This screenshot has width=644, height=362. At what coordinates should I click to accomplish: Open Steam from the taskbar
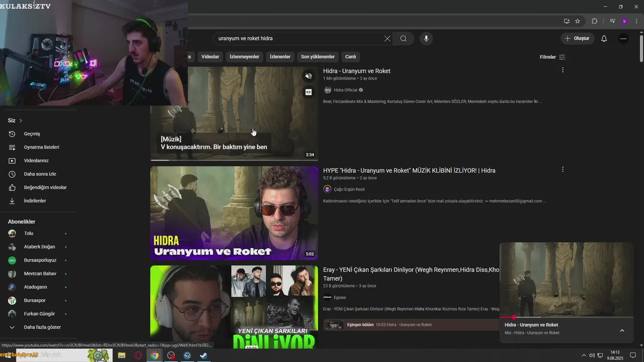coord(204,355)
